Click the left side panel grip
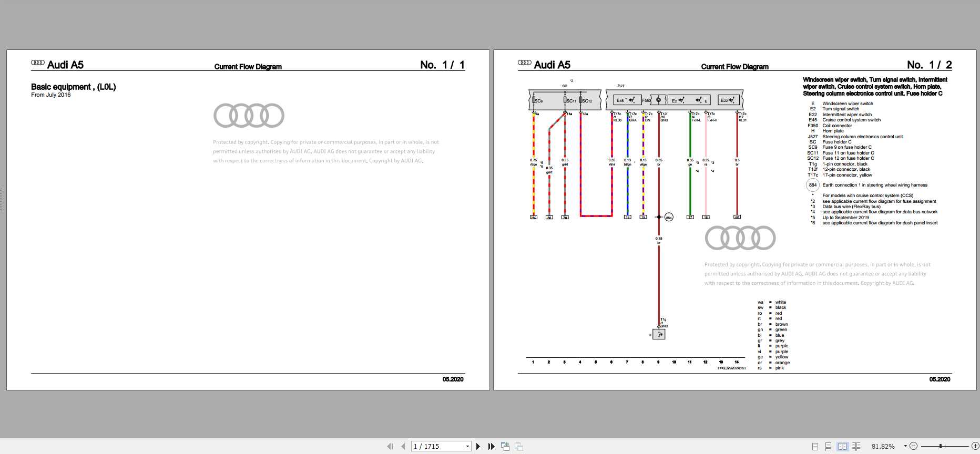The width and height of the screenshot is (980, 454). 2,200
